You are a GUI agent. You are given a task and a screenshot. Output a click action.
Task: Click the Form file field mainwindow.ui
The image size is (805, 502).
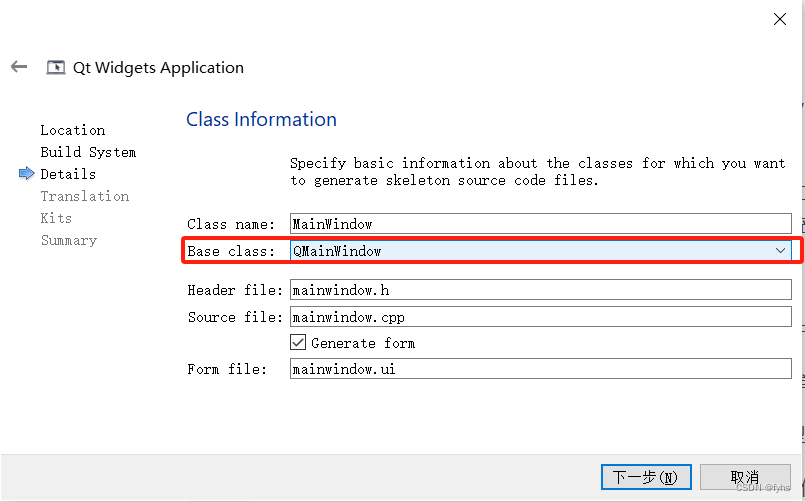pos(540,369)
